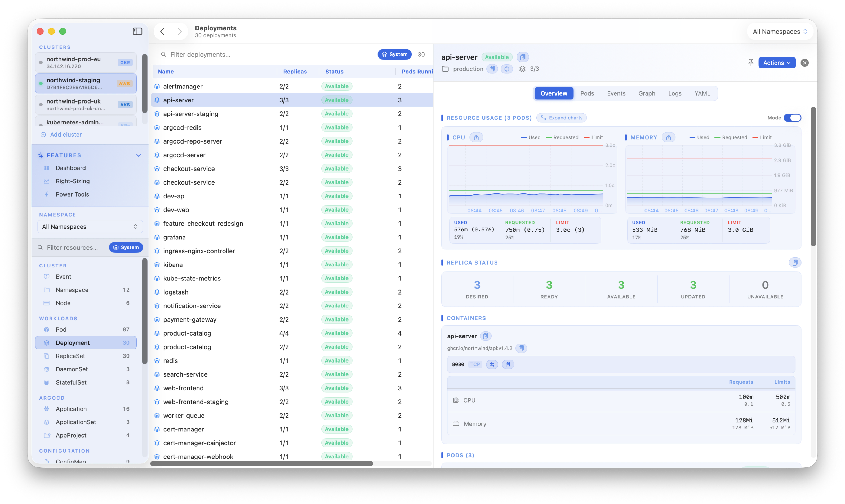Copy the api-server container name
The height and width of the screenshot is (504, 845).
(x=486, y=336)
